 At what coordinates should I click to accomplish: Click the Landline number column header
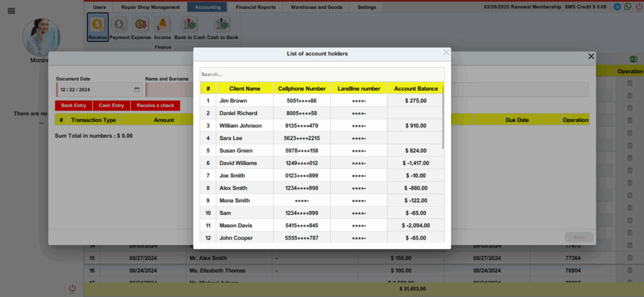(359, 88)
